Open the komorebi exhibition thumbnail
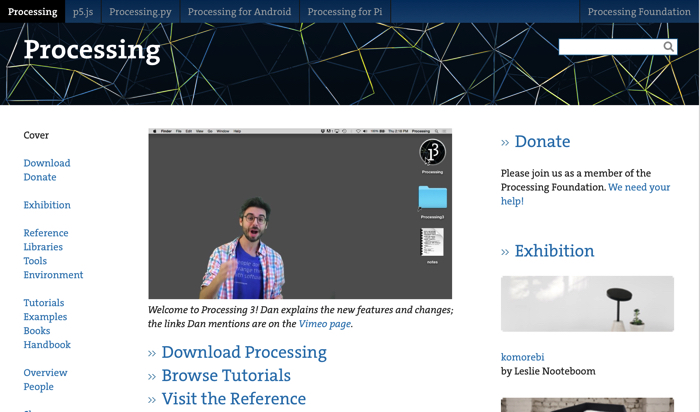Screen dimensions: 700x412 (x=587, y=304)
